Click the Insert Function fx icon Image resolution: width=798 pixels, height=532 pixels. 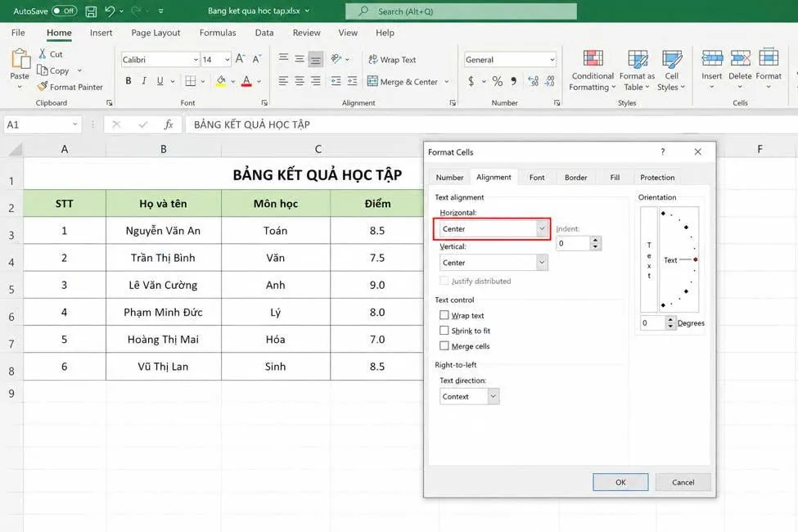click(169, 124)
